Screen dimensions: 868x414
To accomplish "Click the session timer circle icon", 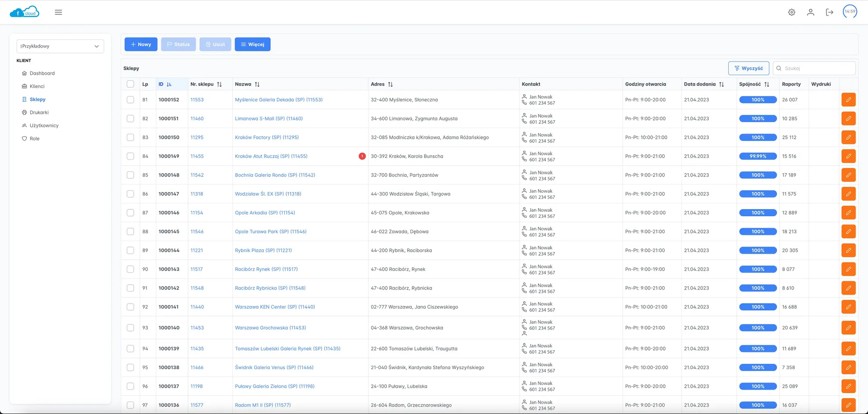I will click(850, 12).
